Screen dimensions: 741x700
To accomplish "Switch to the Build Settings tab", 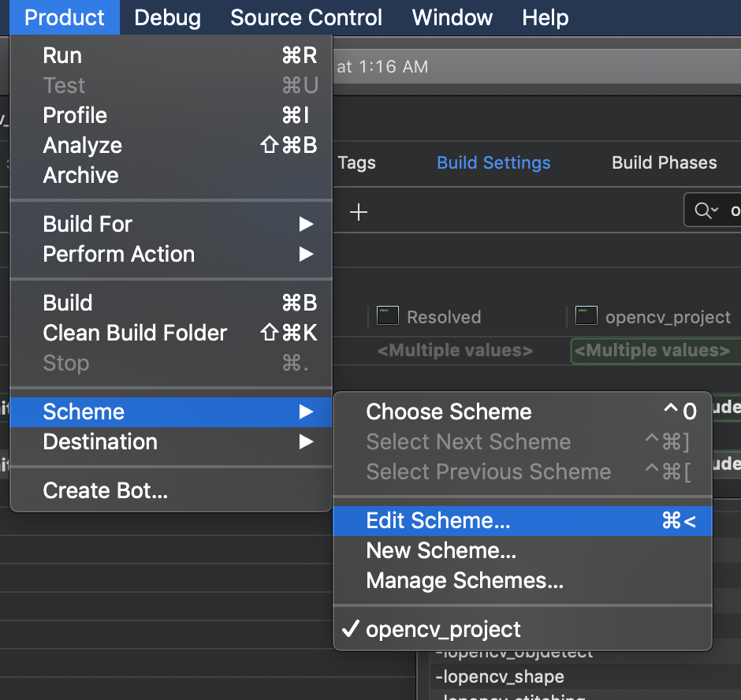I will (493, 163).
